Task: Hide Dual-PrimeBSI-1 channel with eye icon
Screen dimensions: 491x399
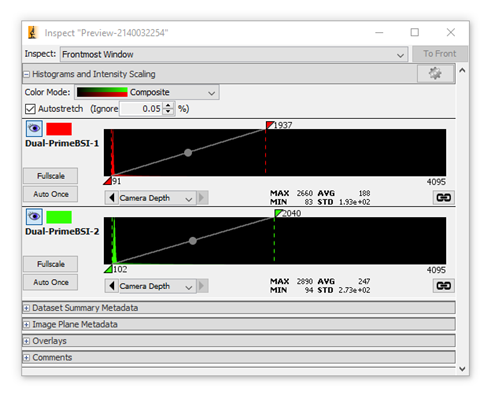Action: coord(34,128)
